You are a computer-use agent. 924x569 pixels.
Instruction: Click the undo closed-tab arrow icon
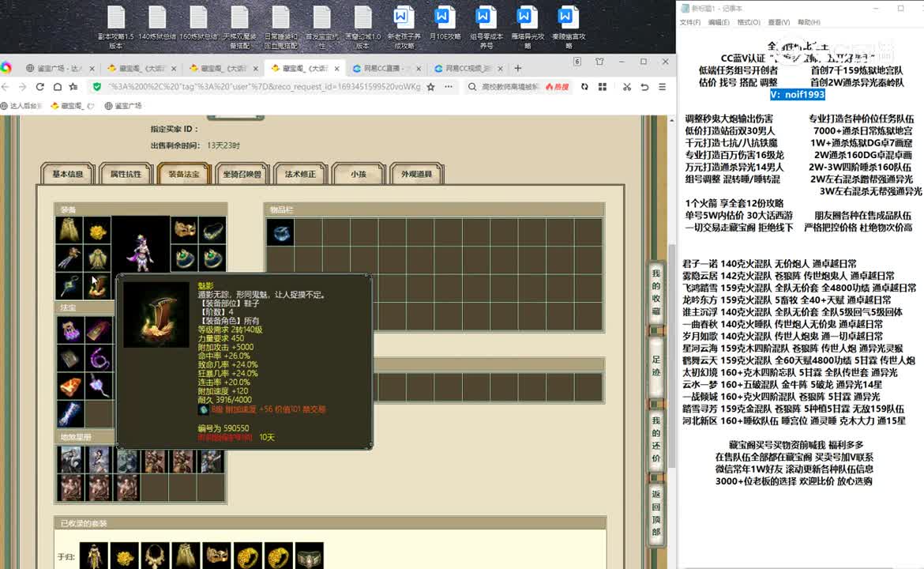(x=644, y=87)
